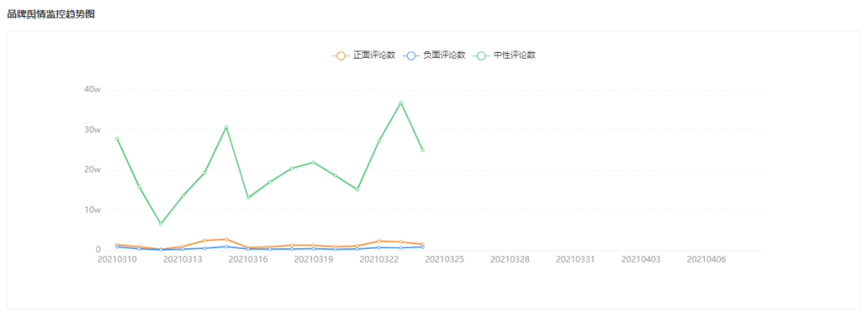Image resolution: width=868 pixels, height=318 pixels.
Task: Click the last green point at 20210324
Action: coord(423,150)
